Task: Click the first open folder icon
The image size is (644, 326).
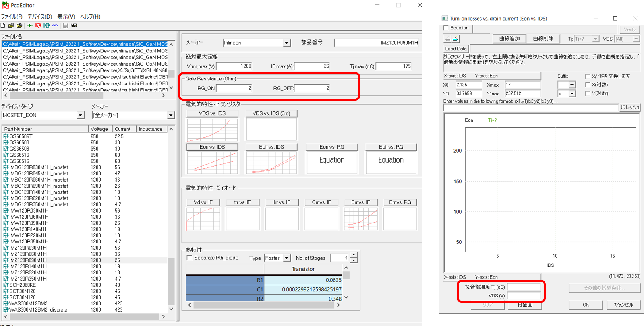Action: coord(11,25)
